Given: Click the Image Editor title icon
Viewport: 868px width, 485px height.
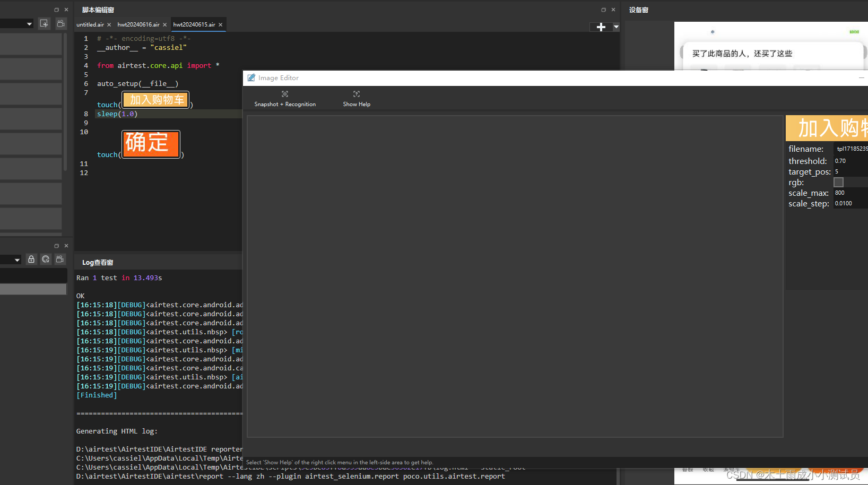Looking at the screenshot, I should coord(251,77).
